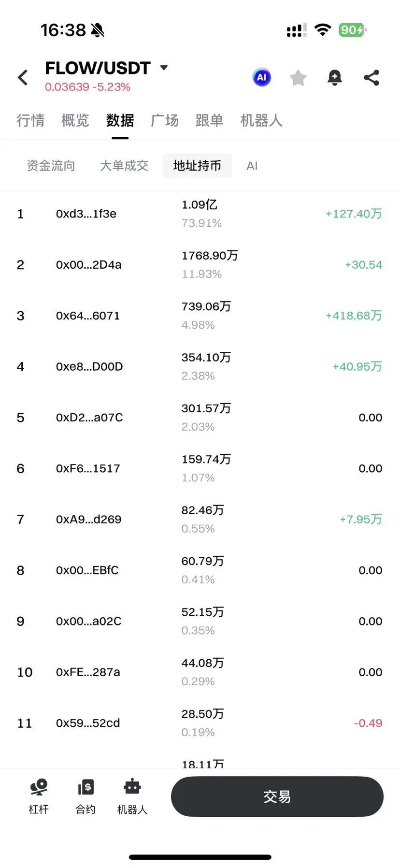Open holder address 0x64...6071
The width and height of the screenshot is (400, 868).
pyautogui.click(x=87, y=316)
